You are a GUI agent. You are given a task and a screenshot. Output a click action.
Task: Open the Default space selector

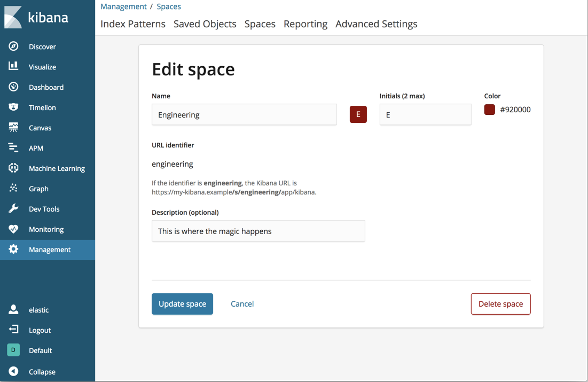coord(13,350)
